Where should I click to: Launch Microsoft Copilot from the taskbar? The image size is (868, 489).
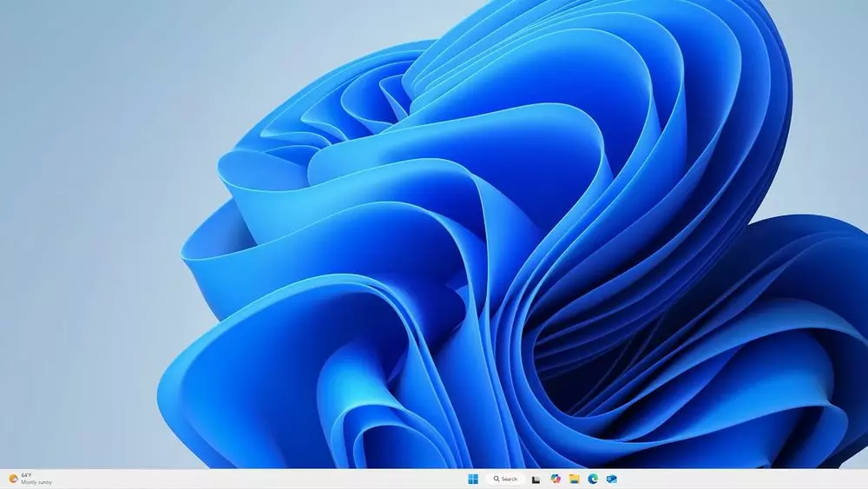(556, 479)
